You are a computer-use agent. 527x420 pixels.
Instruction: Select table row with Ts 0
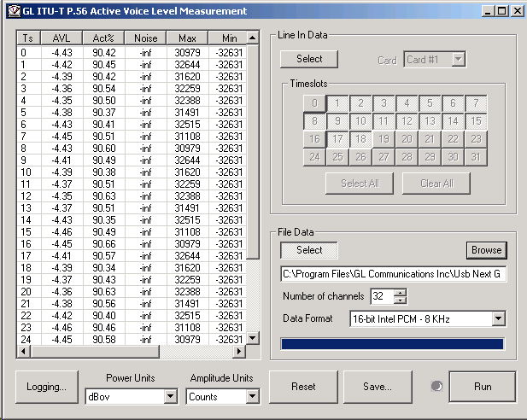[132, 53]
